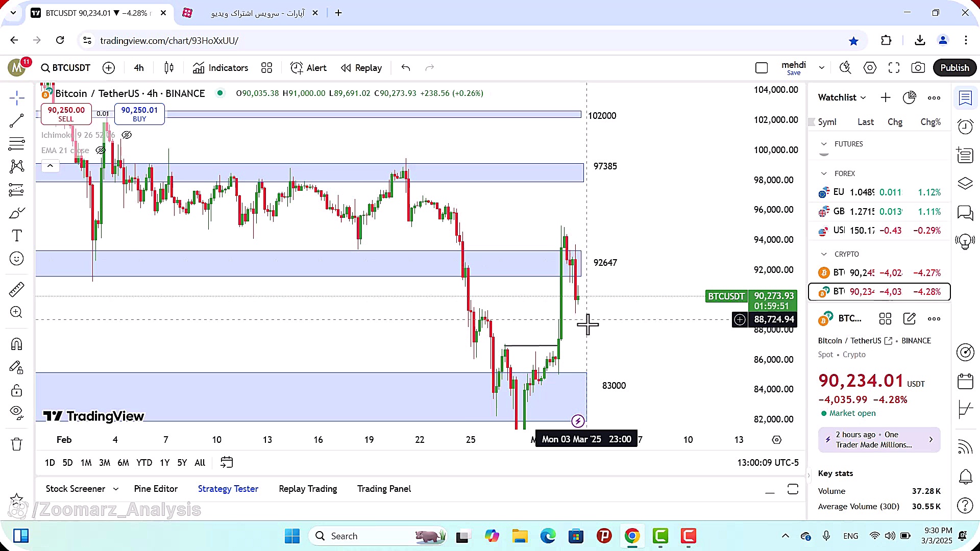This screenshot has width=980, height=551.
Task: Open quick search icon in top toolbar
Action: point(845,68)
